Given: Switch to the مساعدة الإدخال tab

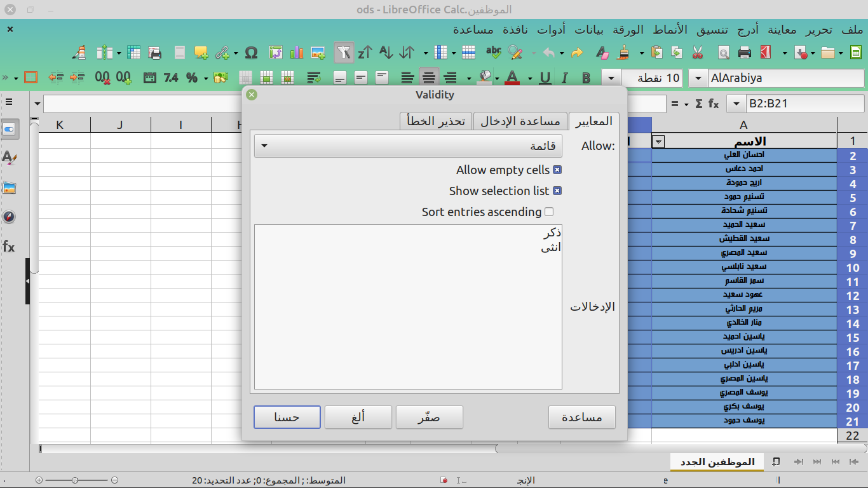Looking at the screenshot, I should 520,121.
